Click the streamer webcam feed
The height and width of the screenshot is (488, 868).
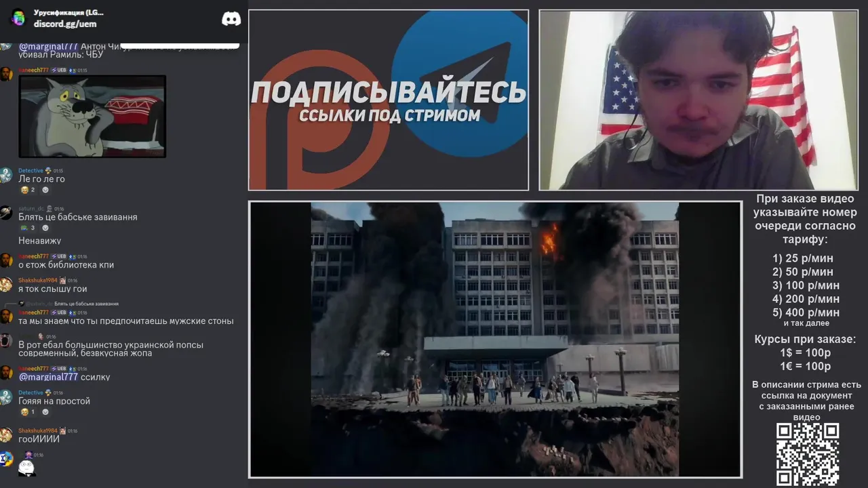tap(698, 100)
